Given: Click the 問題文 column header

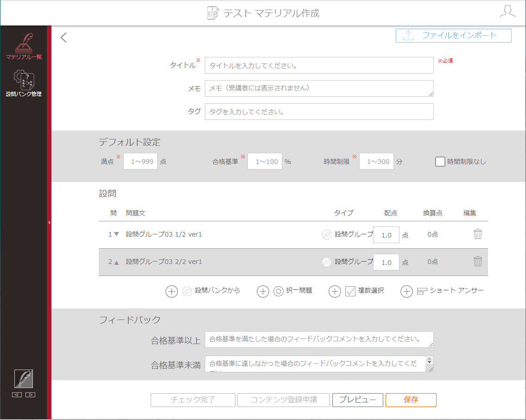Looking at the screenshot, I should click(x=135, y=213).
